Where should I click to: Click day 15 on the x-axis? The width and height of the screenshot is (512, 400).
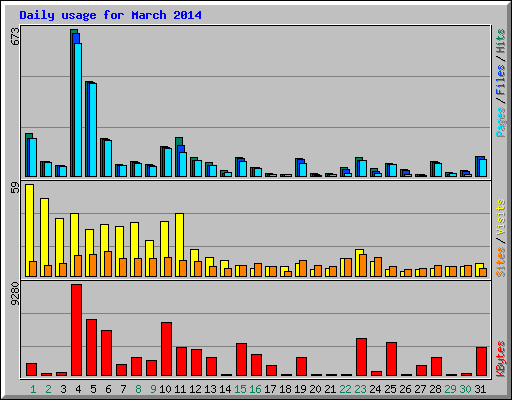click(x=240, y=389)
